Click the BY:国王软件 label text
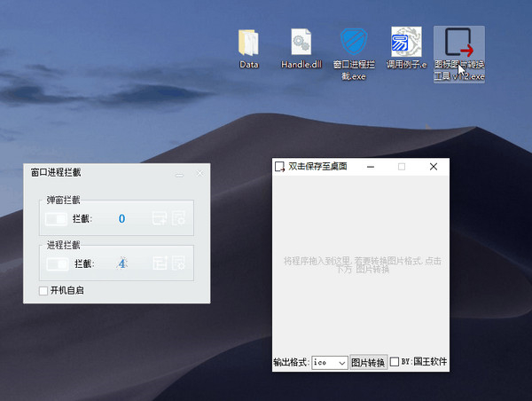This screenshot has width=532, height=401. pos(424,362)
